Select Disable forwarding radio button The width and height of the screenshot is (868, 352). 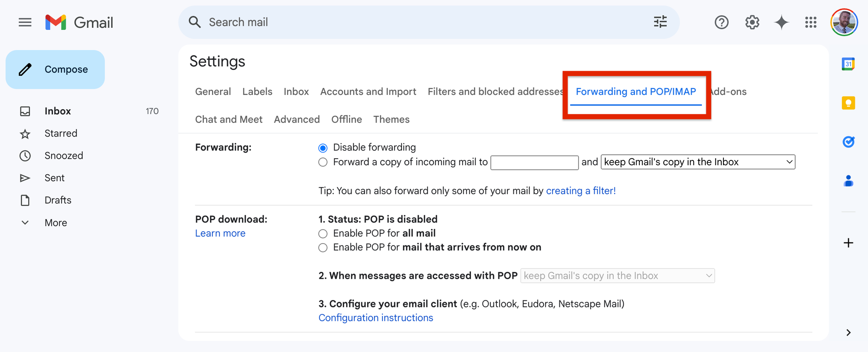(x=323, y=148)
